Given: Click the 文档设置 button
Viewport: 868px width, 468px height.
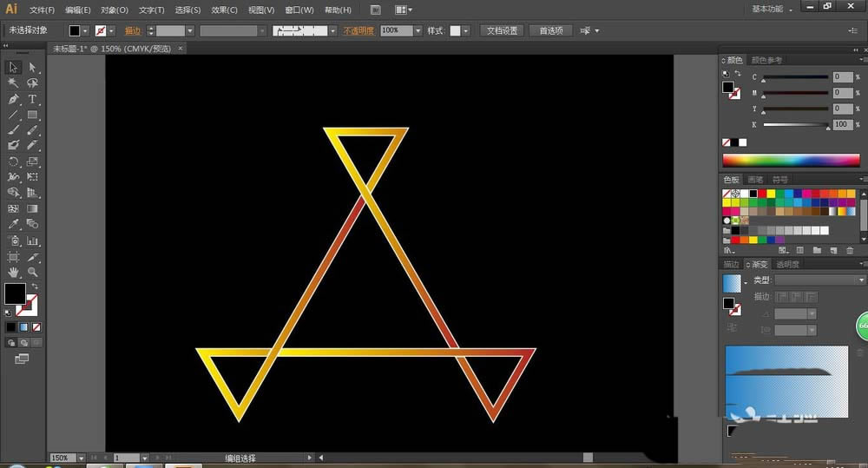Looking at the screenshot, I should pyautogui.click(x=502, y=30).
